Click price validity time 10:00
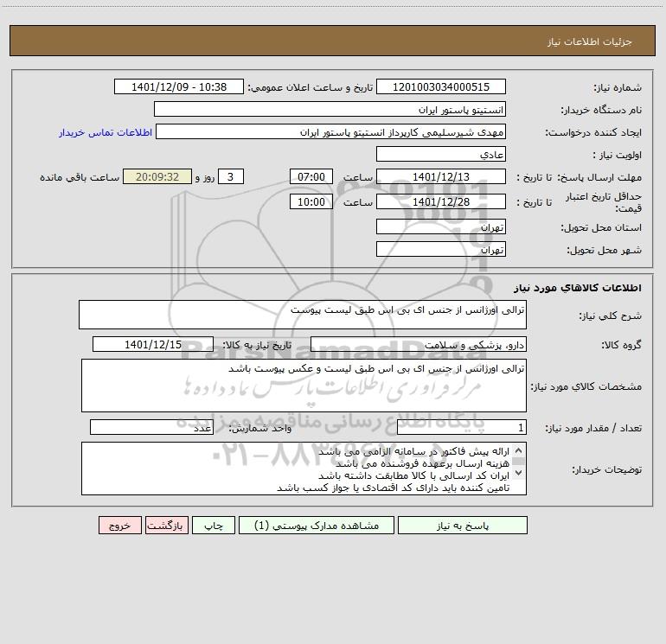This screenshot has height=644, width=666. click(x=311, y=201)
